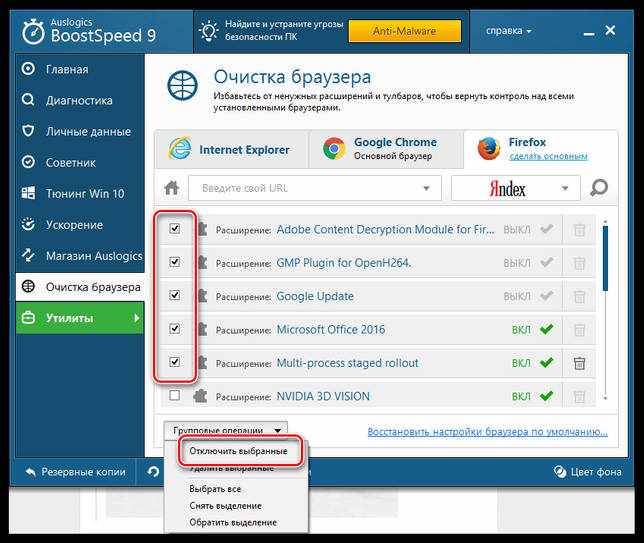Click trash icon for Google Update row
The height and width of the screenshot is (543, 644).
click(579, 296)
